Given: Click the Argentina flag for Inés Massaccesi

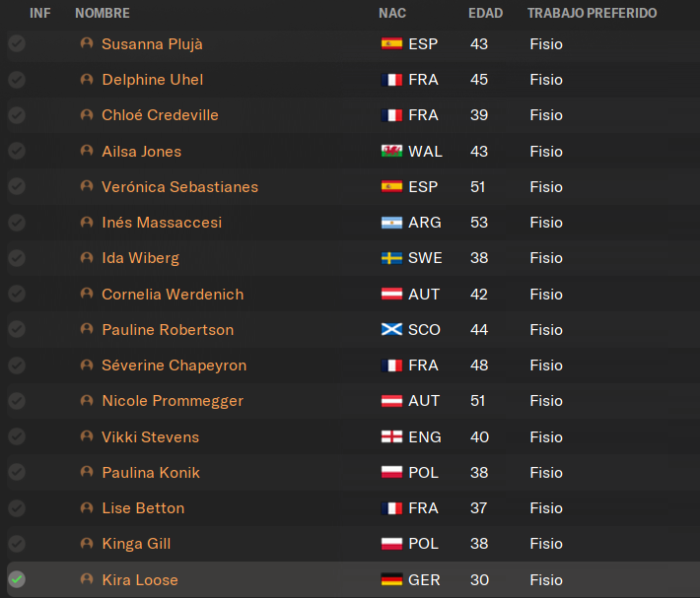Looking at the screenshot, I should pyautogui.click(x=391, y=222).
